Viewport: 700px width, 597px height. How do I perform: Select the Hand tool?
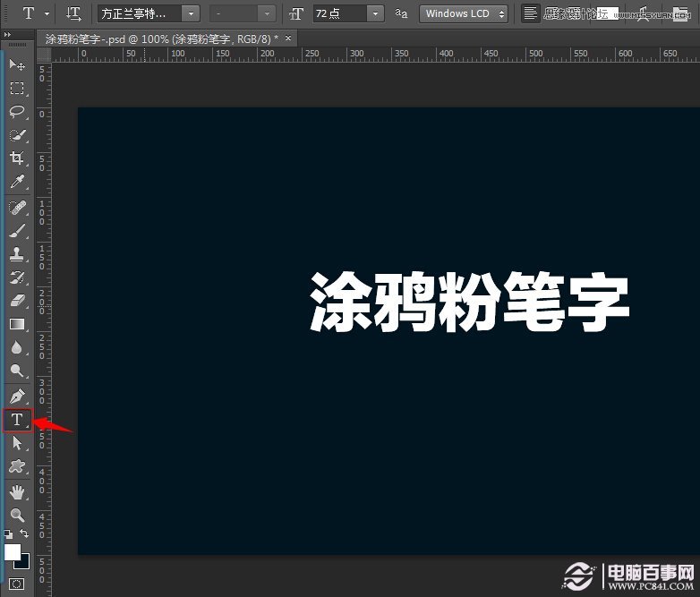17,491
